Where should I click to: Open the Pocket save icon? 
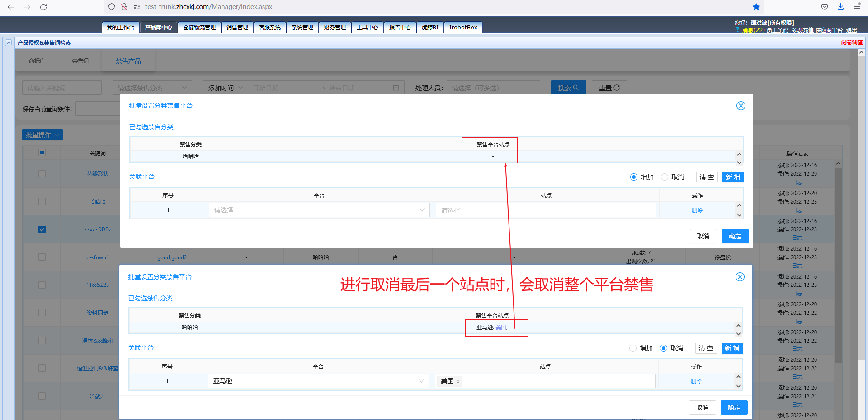(x=825, y=7)
